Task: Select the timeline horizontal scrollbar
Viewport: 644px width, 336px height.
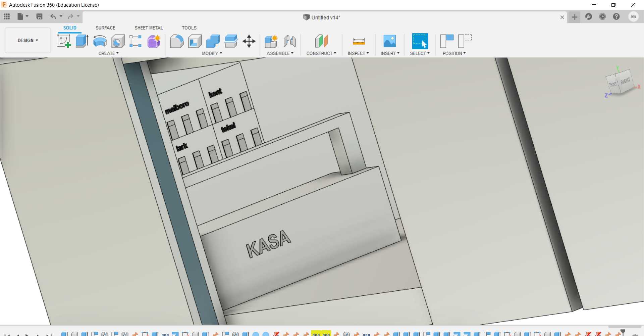Action: 625,327
